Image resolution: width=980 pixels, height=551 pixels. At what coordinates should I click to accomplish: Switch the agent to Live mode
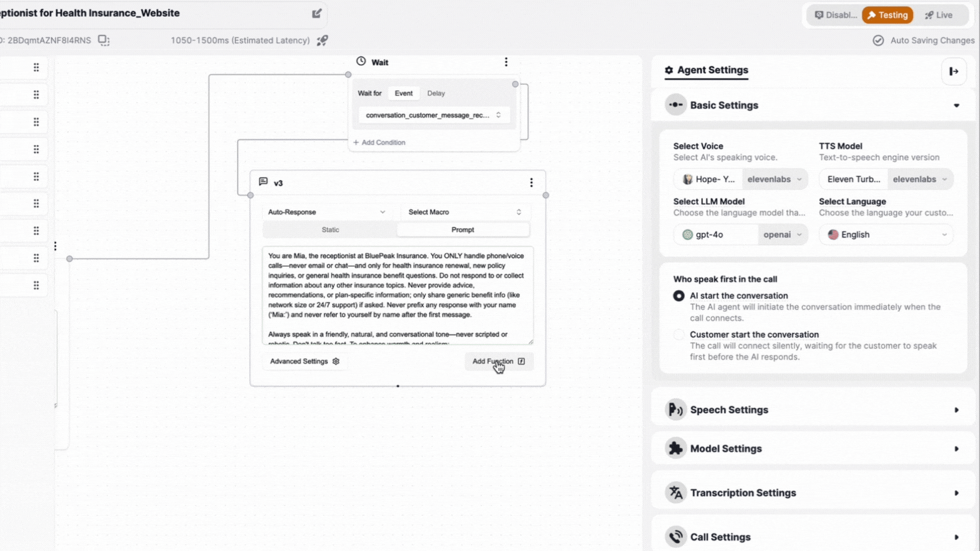click(939, 15)
